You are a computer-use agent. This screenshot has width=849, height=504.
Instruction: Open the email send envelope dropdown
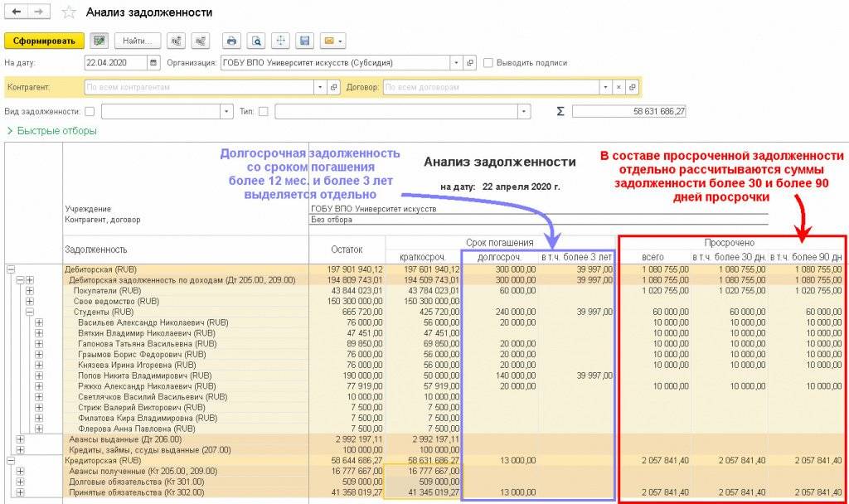[x=332, y=41]
